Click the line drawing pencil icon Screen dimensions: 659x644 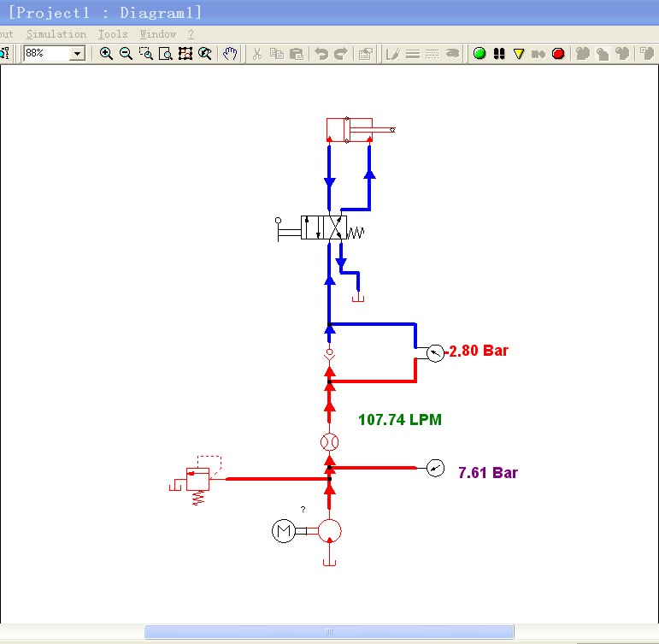click(392, 53)
